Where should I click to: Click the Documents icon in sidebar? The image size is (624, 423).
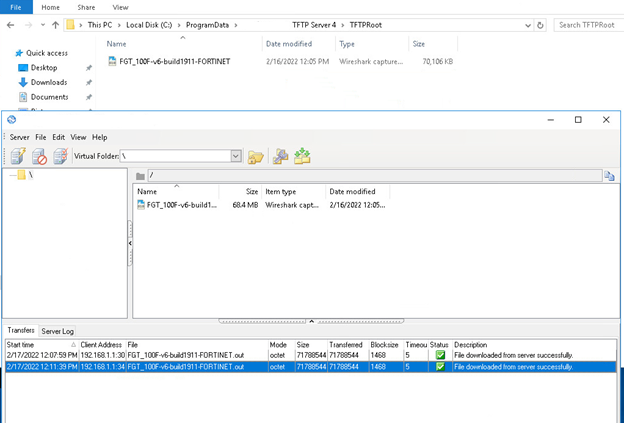23,97
